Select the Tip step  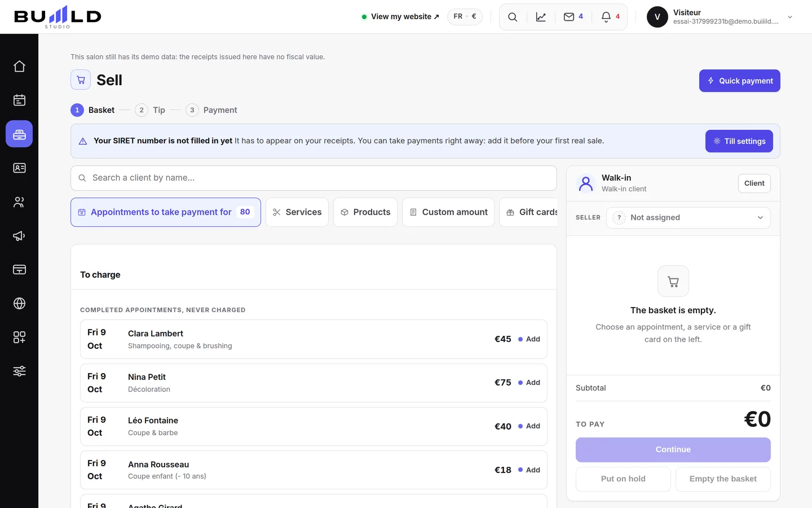pyautogui.click(x=150, y=110)
